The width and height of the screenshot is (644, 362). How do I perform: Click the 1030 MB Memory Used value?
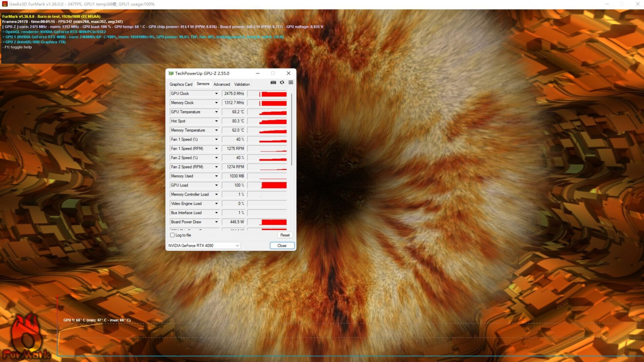click(x=233, y=176)
